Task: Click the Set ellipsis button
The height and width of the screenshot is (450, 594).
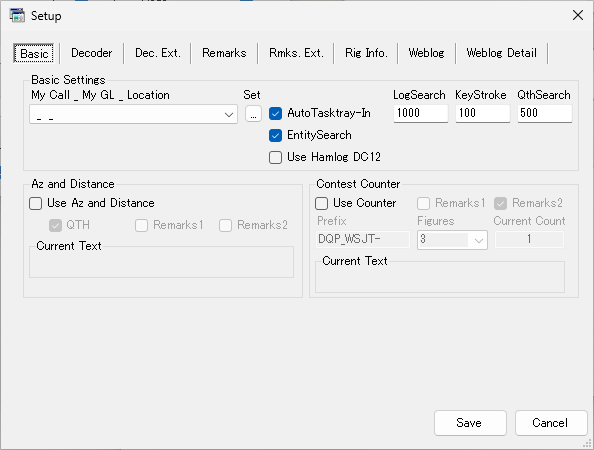Action: click(253, 114)
